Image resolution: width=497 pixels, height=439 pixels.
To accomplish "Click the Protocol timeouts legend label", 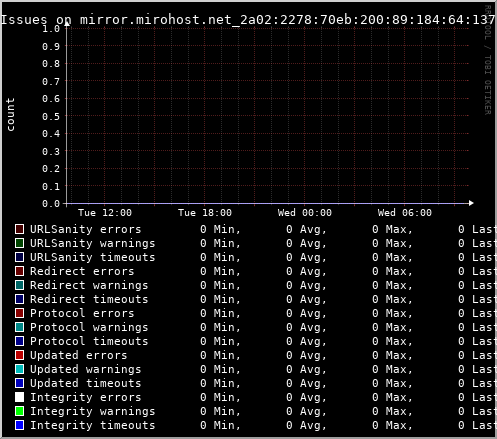I will coord(89,341).
